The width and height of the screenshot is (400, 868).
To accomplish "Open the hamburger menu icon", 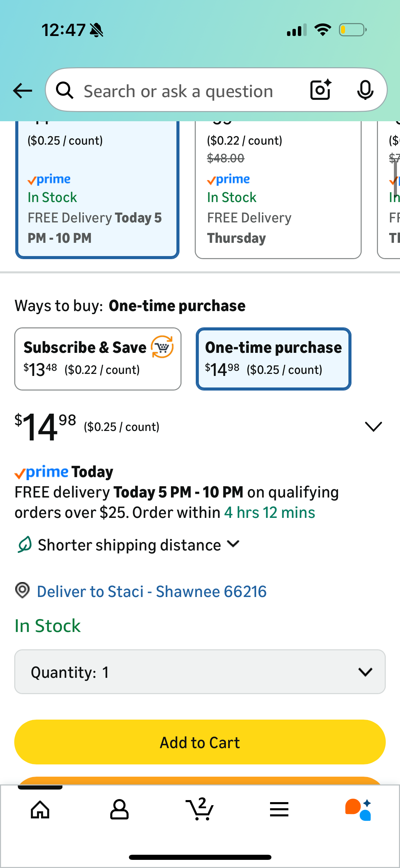I will pyautogui.click(x=279, y=810).
